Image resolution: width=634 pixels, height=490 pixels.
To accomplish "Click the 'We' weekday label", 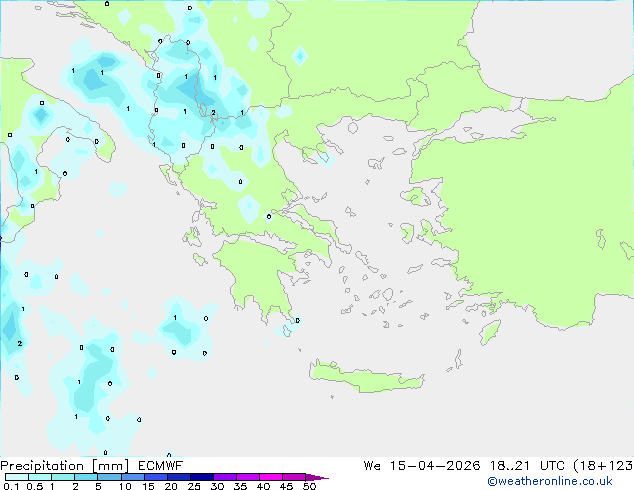I will click(x=372, y=466).
